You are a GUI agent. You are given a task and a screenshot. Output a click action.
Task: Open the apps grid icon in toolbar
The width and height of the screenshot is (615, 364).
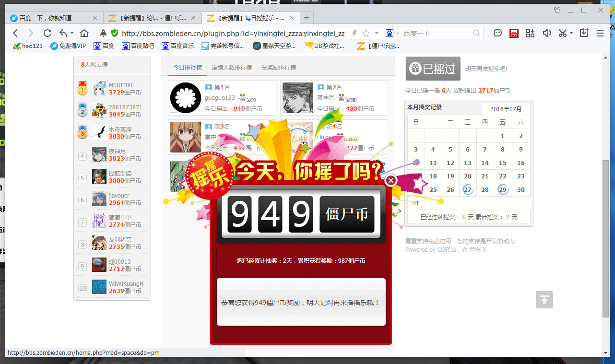(530, 33)
